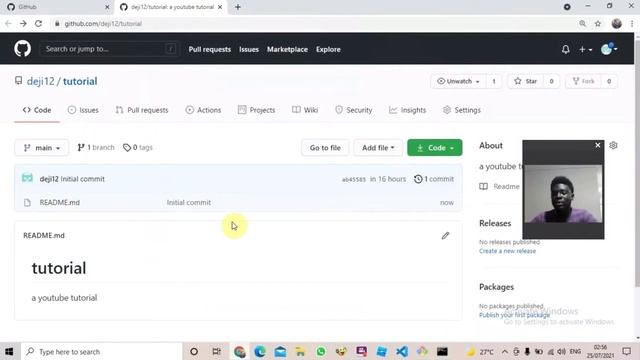Open the commit hash link
The height and width of the screenshot is (360, 640).
[353, 179]
